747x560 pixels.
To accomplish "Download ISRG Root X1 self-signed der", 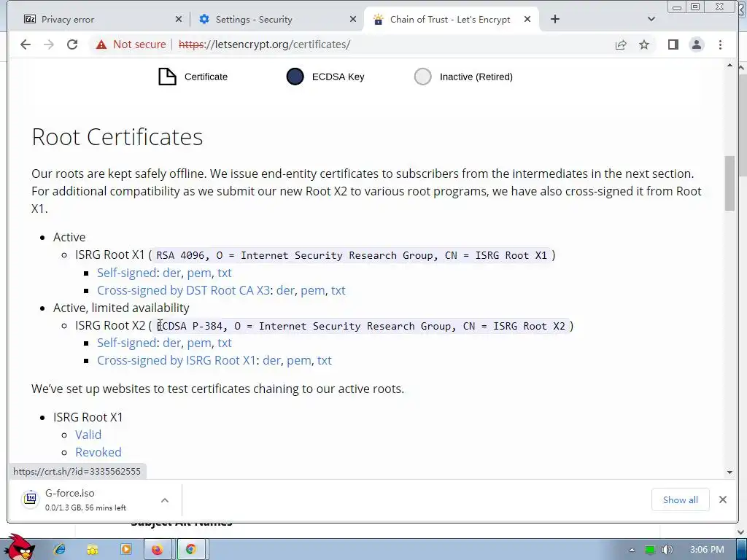I will pyautogui.click(x=172, y=273).
